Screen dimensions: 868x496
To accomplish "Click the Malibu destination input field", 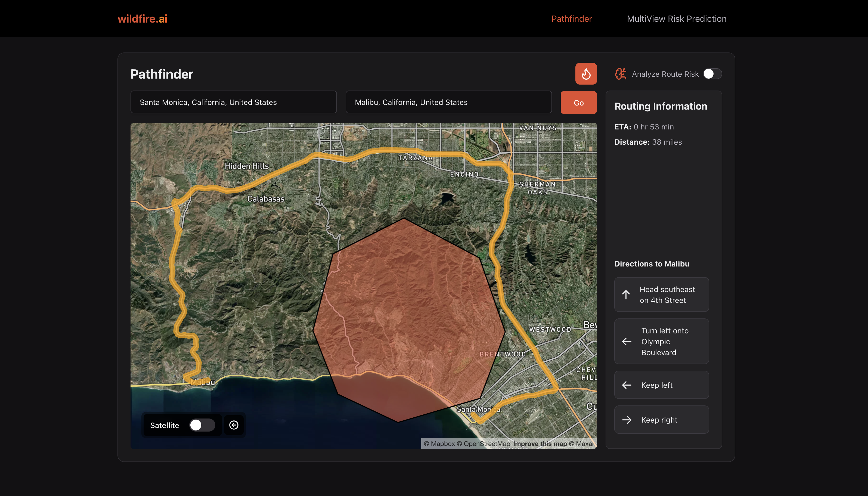I will click(448, 102).
